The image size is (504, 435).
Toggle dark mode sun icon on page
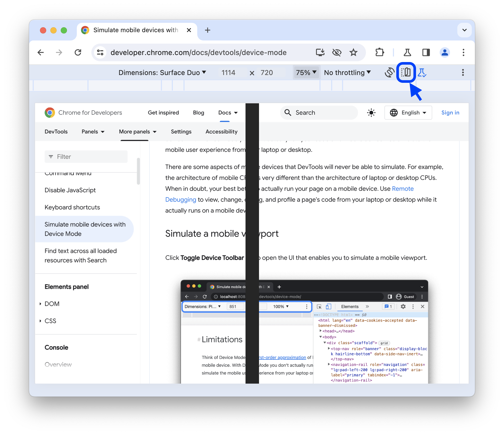click(371, 113)
